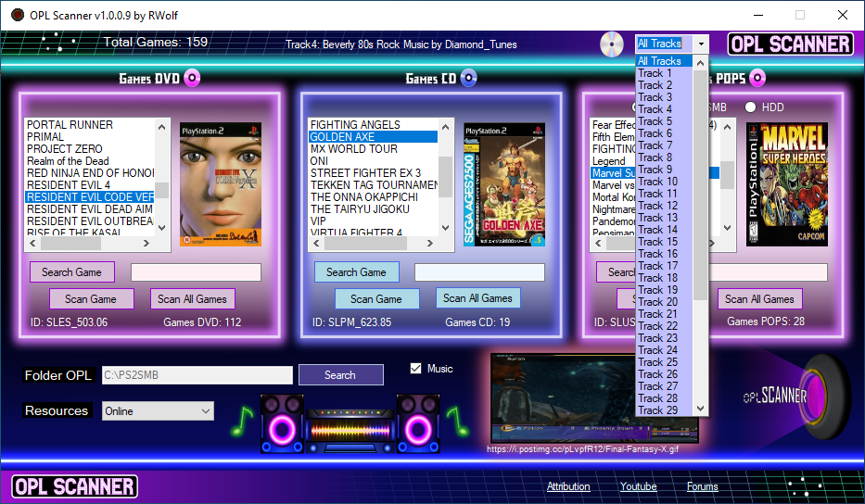Viewport: 865px width, 504px height.
Task: Click the Search button beside folder path
Action: point(340,375)
